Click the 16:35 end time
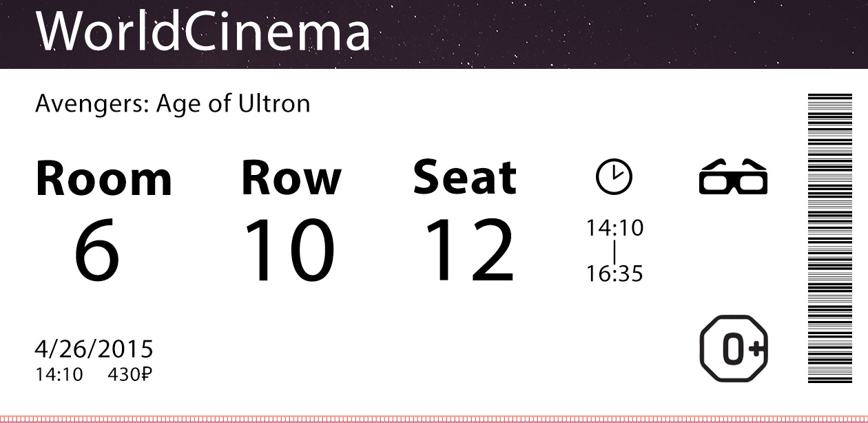Screen dimensions: 868x423 point(614,274)
